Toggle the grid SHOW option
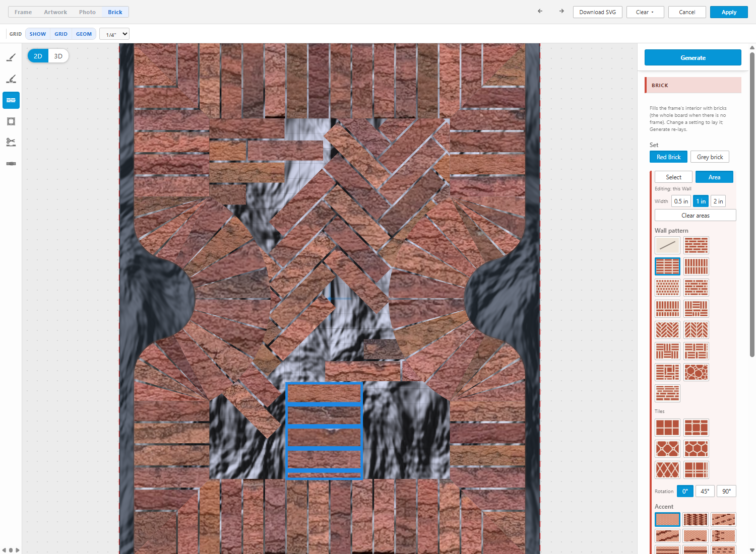756x554 pixels. [x=38, y=34]
